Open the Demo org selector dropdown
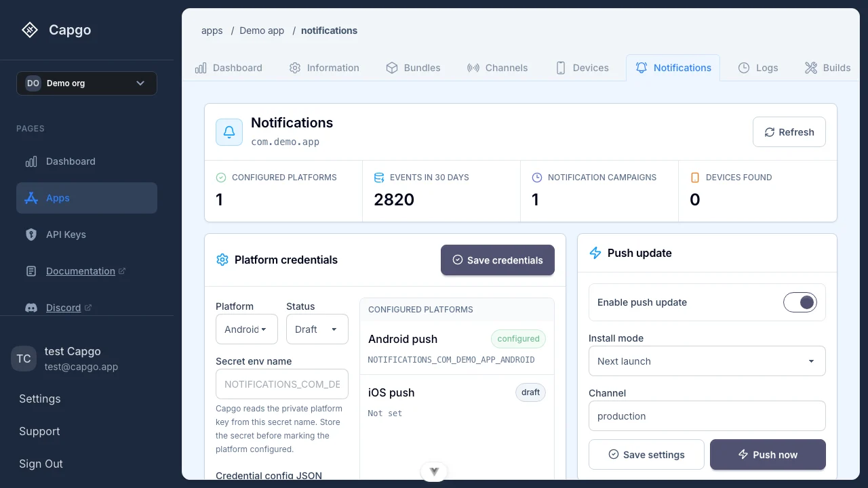This screenshot has width=868, height=488. (87, 83)
